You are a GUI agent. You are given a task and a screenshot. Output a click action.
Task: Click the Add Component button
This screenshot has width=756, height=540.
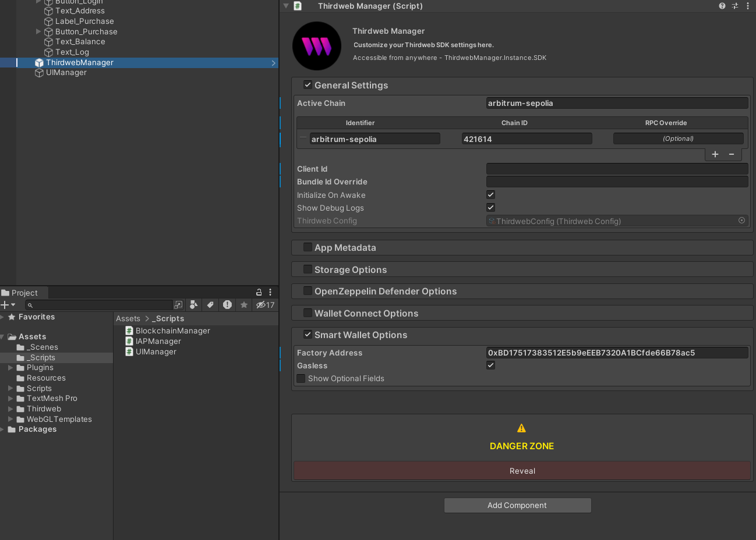(x=517, y=505)
